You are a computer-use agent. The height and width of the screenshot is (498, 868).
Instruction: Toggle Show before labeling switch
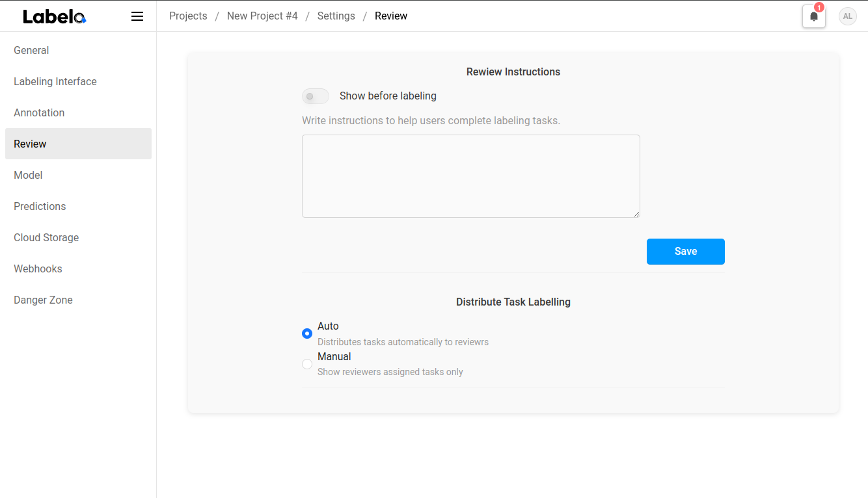316,96
